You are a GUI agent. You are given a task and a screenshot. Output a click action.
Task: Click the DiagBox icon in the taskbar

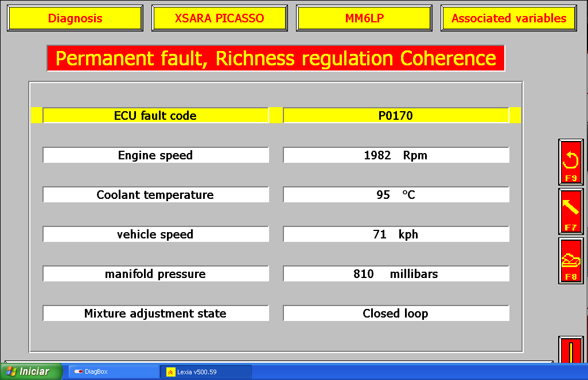(79, 372)
